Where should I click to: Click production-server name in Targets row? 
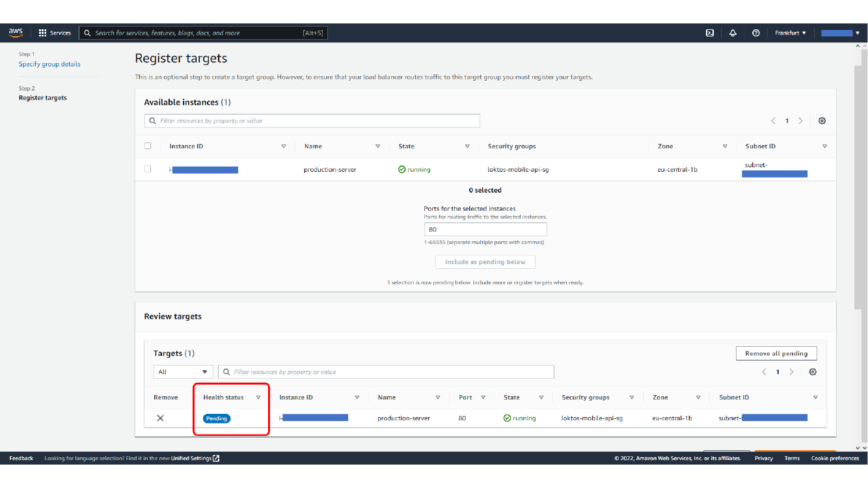tap(403, 418)
